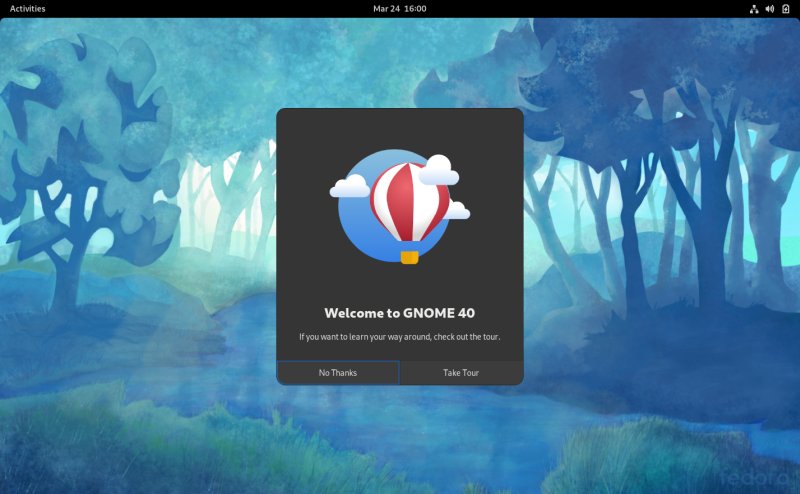Dismiss the tour with No Thanks
The height and width of the screenshot is (494, 800).
(x=338, y=373)
